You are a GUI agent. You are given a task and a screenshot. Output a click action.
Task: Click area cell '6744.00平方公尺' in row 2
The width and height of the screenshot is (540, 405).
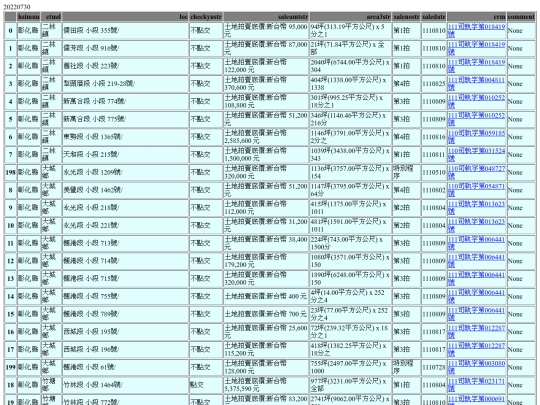(x=351, y=66)
